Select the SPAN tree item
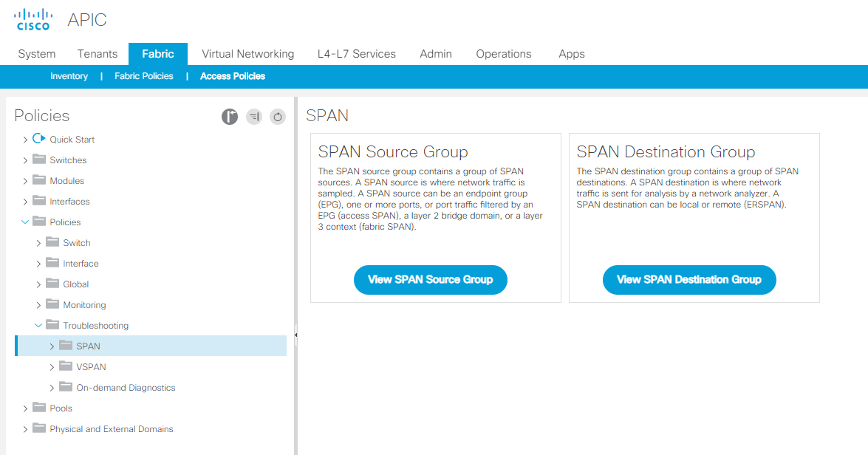This screenshot has height=455, width=868. point(151,346)
